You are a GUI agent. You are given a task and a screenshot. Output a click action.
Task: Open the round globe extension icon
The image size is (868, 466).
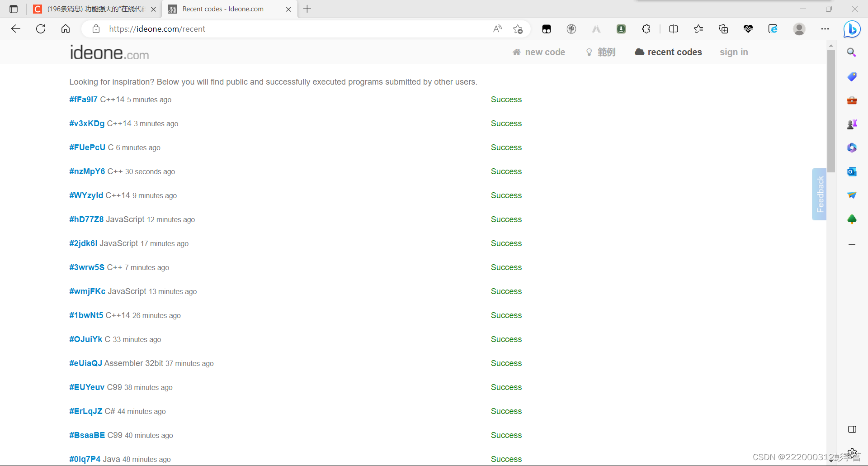(x=571, y=29)
